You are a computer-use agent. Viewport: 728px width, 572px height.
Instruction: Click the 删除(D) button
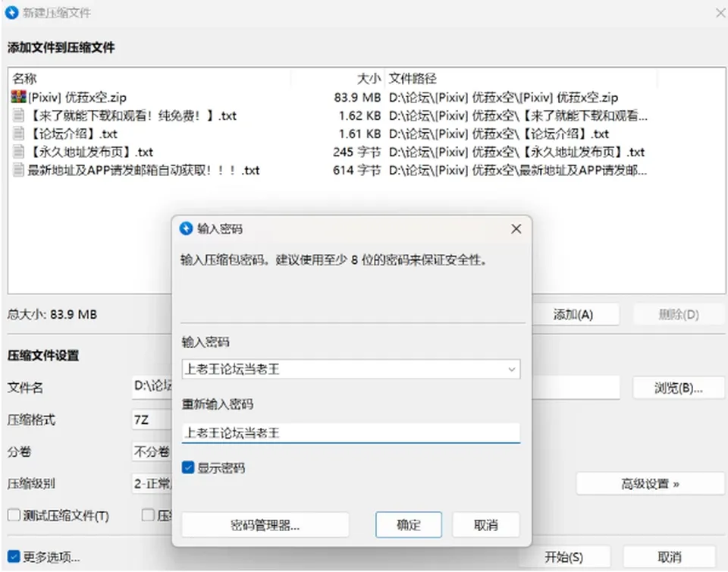(x=678, y=314)
